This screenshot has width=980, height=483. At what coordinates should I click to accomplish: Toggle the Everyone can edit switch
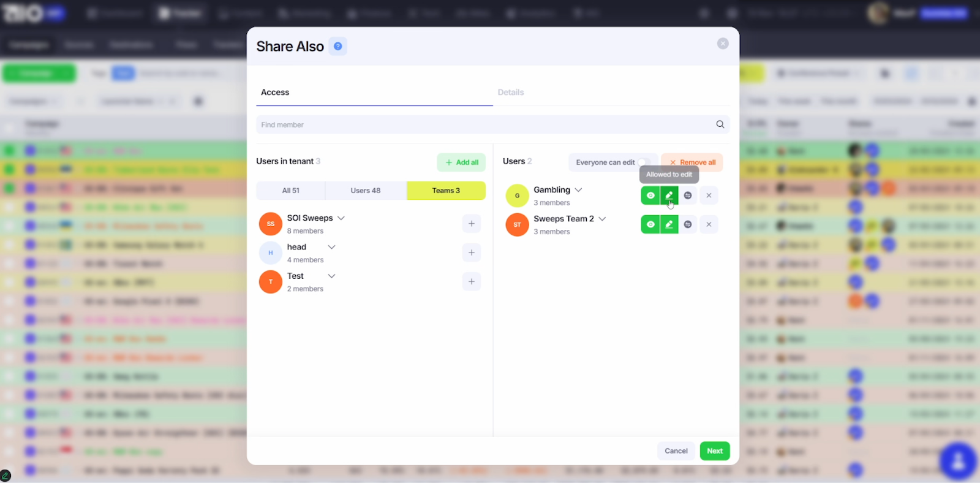coord(645,162)
